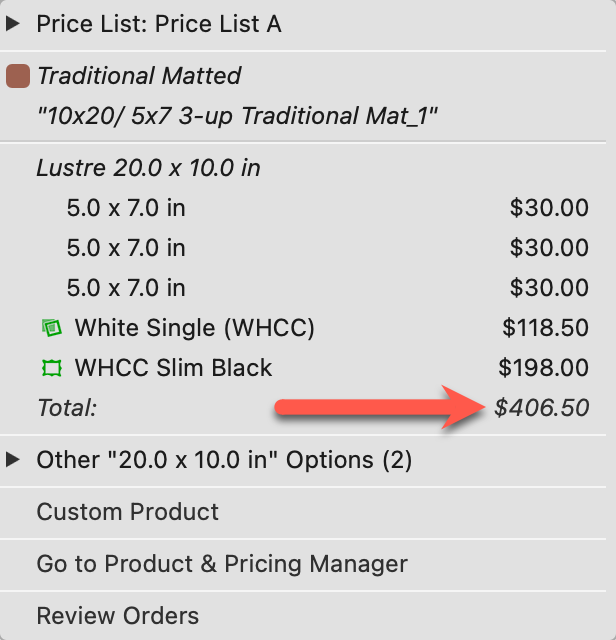
Task: Click the Total: label row
Action: click(68, 408)
